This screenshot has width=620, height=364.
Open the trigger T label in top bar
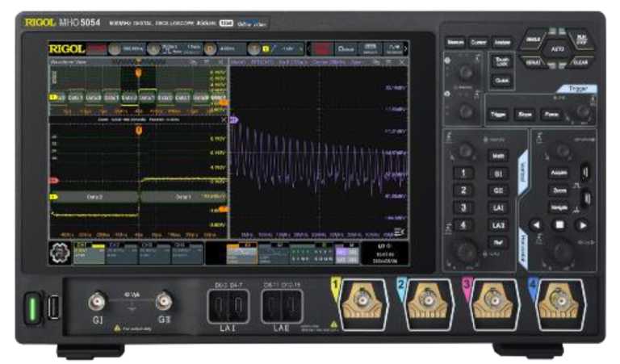click(253, 49)
